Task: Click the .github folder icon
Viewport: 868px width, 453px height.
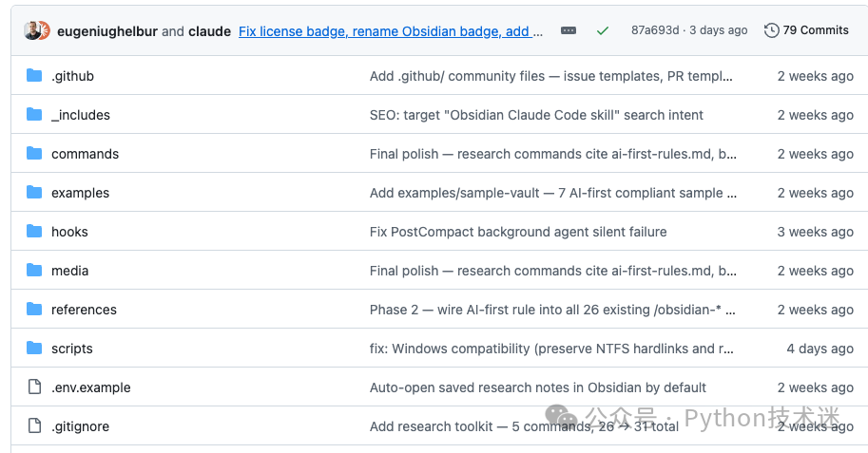Action: (x=34, y=75)
